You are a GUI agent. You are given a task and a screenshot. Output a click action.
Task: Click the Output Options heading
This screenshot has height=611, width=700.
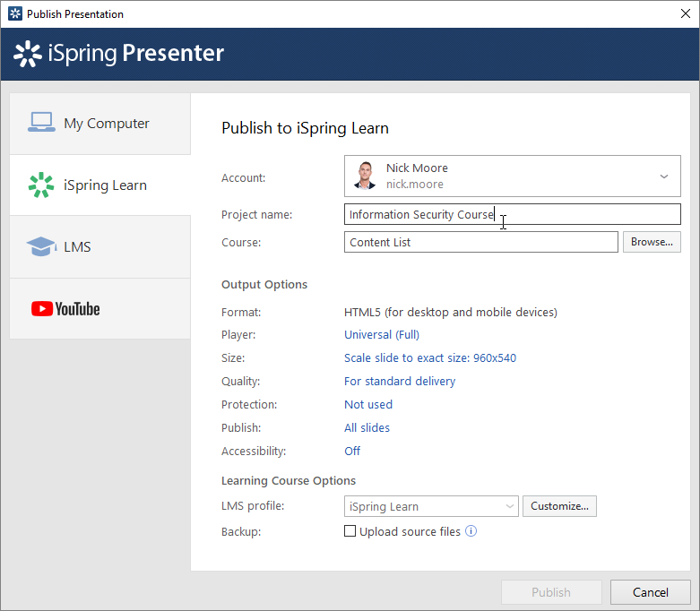[x=264, y=284]
